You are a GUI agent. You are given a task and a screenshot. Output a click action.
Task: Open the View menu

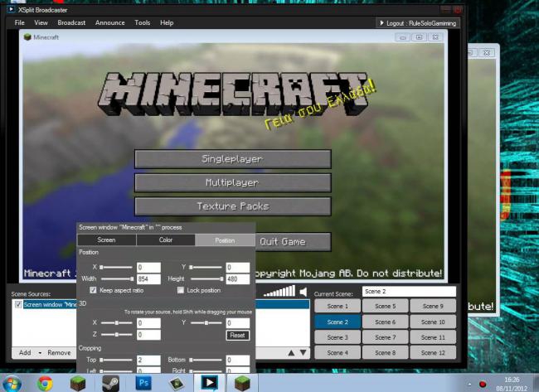pyautogui.click(x=41, y=22)
